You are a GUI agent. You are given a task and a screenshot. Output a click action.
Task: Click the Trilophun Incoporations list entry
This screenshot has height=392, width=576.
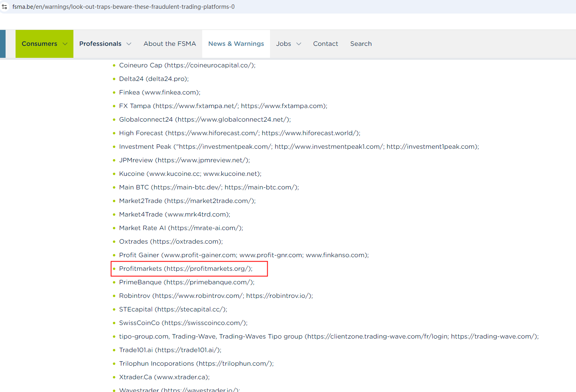coord(196,364)
